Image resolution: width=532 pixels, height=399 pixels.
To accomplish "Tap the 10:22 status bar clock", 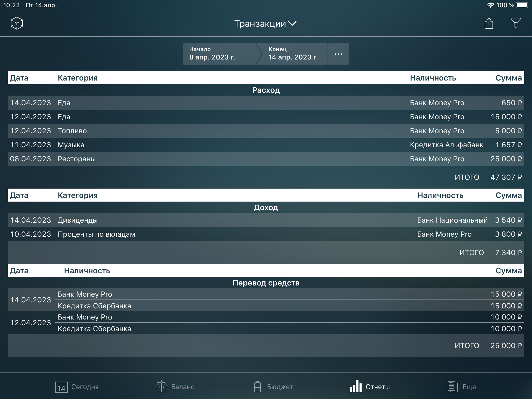I will 11,5.
